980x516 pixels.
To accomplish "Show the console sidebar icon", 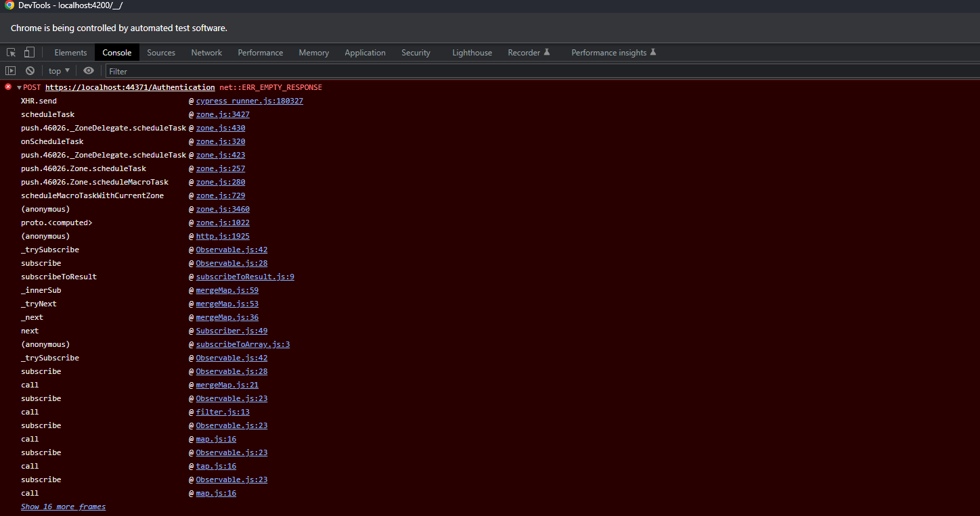I will pyautogui.click(x=10, y=71).
